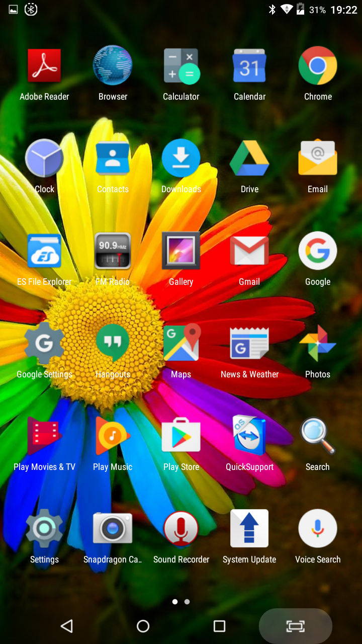Open the Google app
362x644 pixels.
318,251
